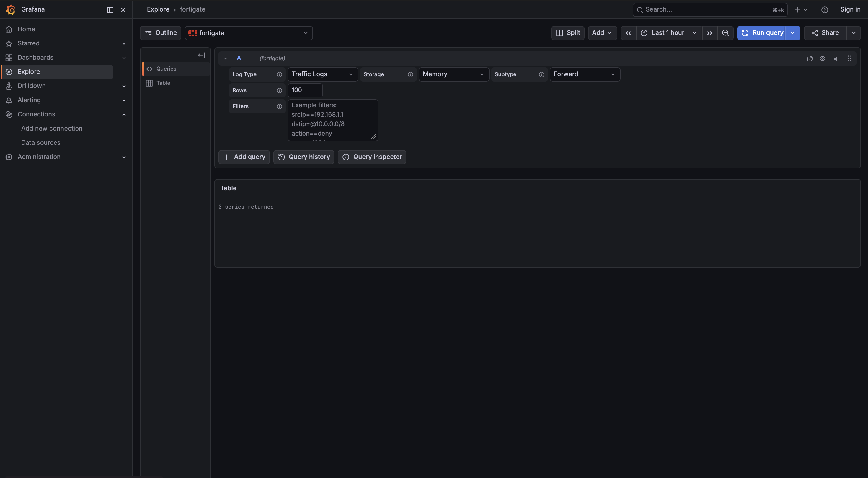Click the Log Type info icon
This screenshot has height=478, width=868.
pos(279,75)
